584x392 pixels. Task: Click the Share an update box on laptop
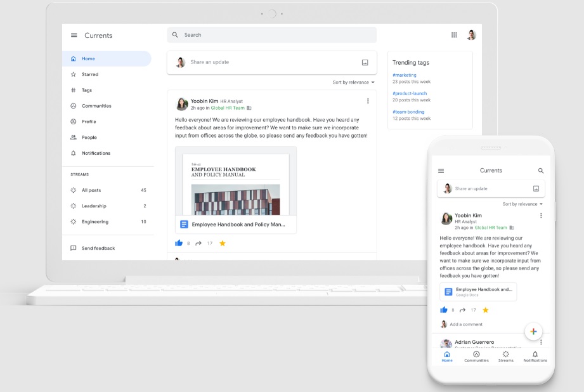[x=272, y=62]
